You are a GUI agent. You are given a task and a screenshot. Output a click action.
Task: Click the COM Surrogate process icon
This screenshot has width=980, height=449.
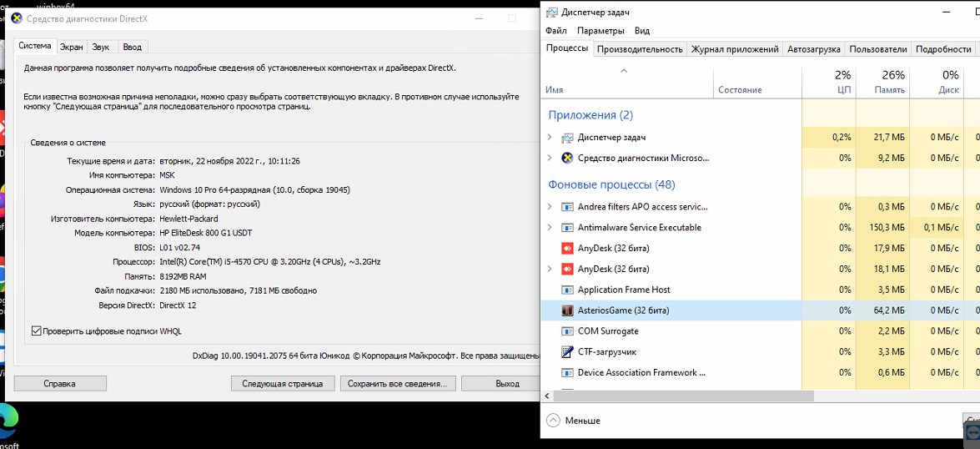(567, 330)
